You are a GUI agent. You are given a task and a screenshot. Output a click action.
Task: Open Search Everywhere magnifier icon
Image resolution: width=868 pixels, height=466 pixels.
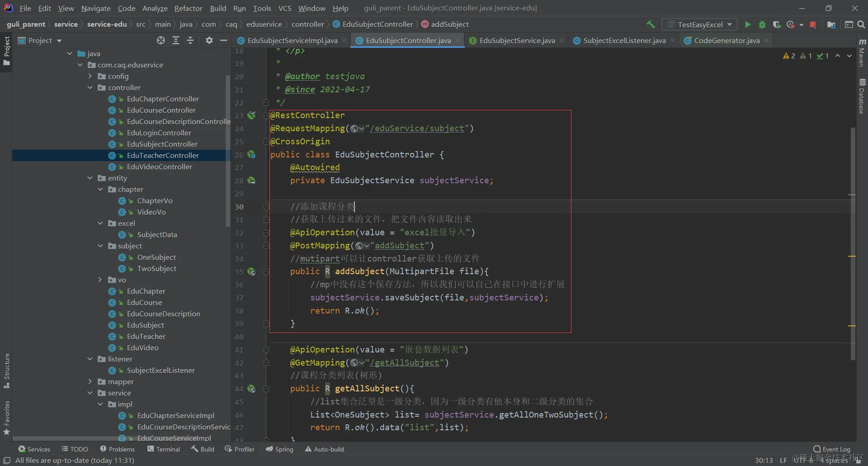pos(861,24)
